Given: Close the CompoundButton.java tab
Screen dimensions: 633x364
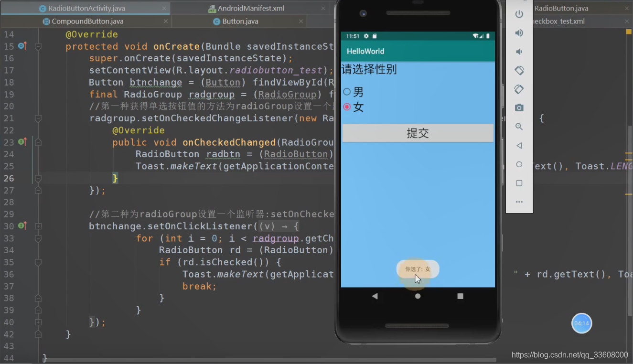Looking at the screenshot, I should tap(166, 21).
